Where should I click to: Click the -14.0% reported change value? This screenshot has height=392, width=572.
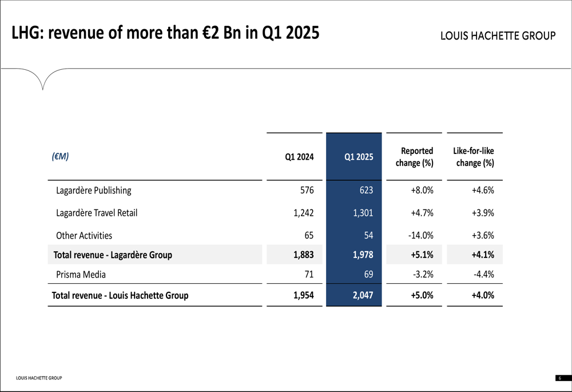pos(422,235)
